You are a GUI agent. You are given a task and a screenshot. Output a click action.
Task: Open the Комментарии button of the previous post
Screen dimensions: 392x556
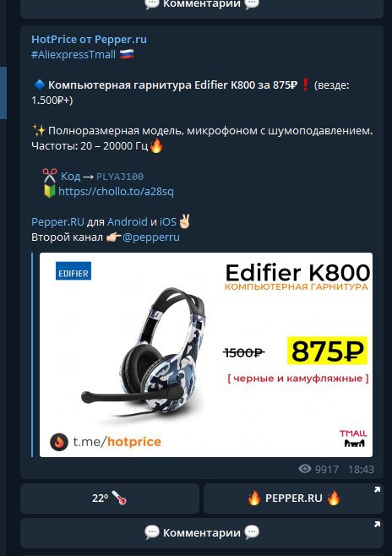point(202,8)
